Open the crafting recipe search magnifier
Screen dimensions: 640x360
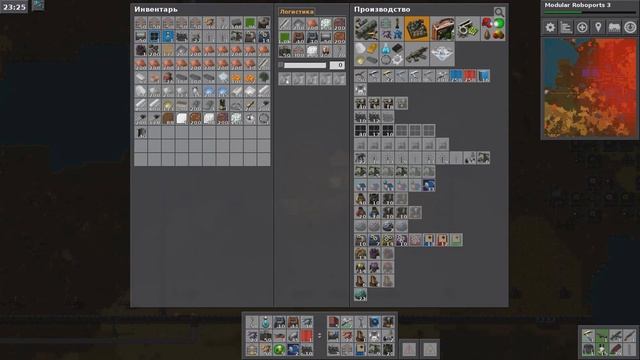tap(499, 12)
